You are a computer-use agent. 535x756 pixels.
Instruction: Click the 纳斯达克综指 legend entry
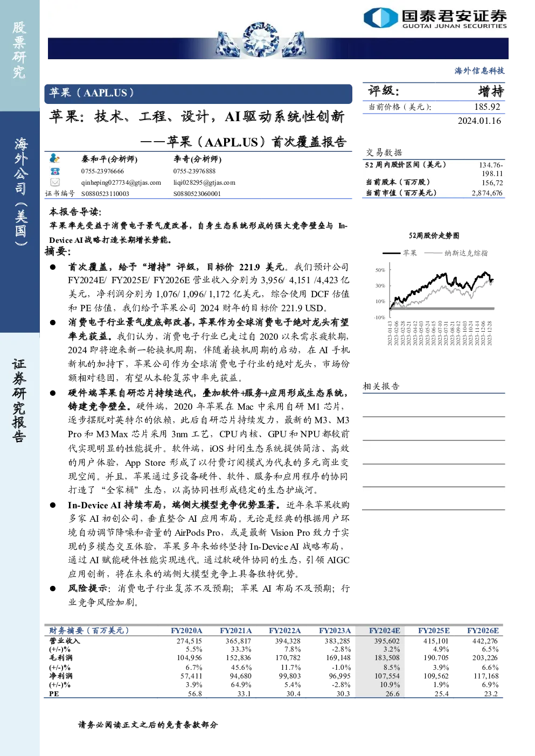[456, 253]
